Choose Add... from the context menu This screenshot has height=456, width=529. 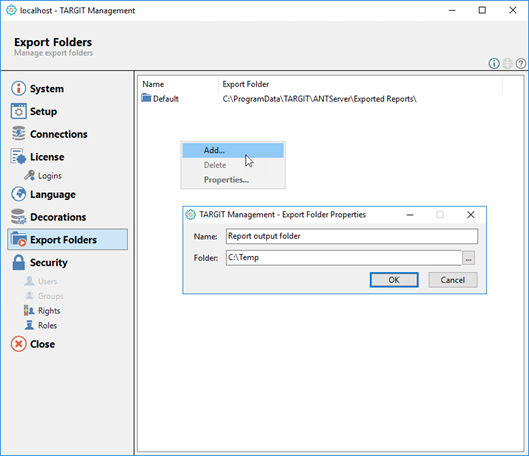point(233,150)
